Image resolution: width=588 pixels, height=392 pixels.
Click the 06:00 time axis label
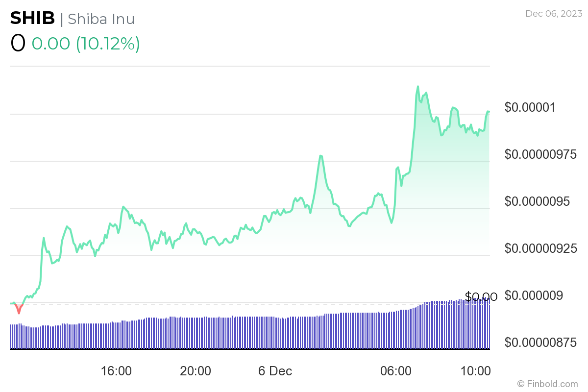click(396, 371)
